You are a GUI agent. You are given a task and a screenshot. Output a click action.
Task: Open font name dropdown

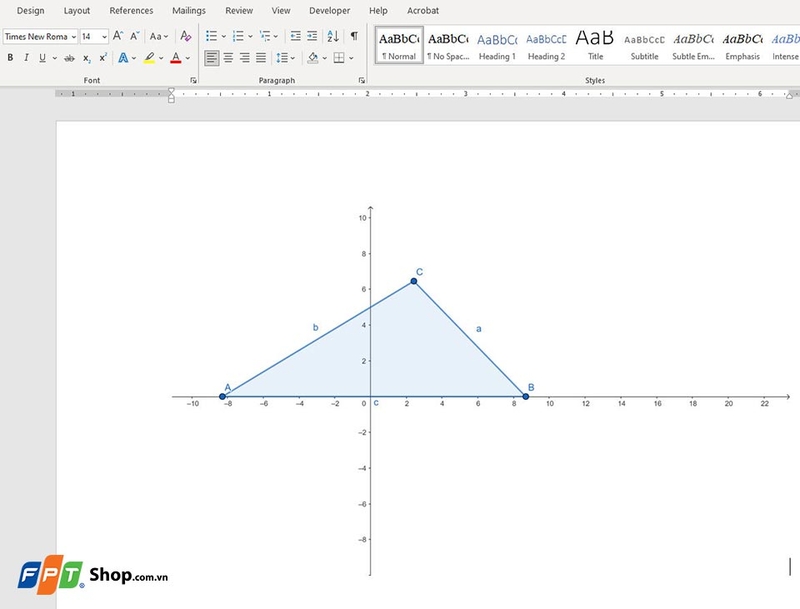[73, 37]
